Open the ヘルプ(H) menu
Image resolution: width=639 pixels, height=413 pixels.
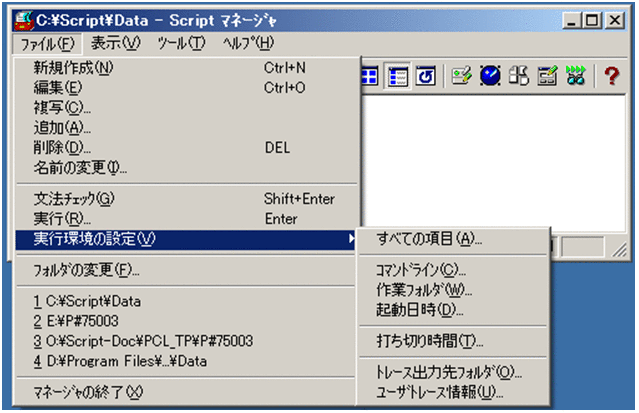pyautogui.click(x=248, y=43)
